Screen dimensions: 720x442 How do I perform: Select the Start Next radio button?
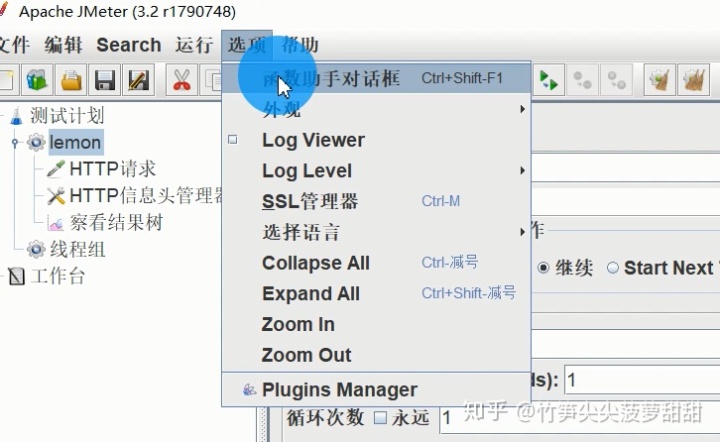click(x=613, y=268)
